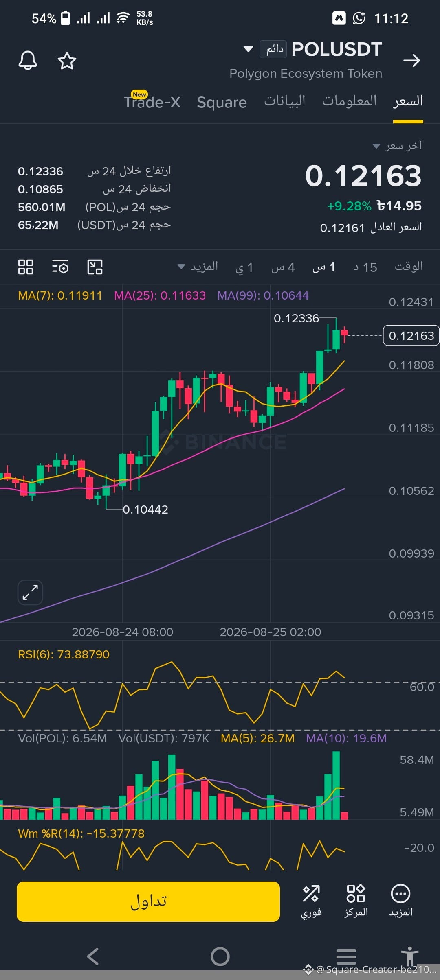Open the البيانات data tab

tap(285, 101)
